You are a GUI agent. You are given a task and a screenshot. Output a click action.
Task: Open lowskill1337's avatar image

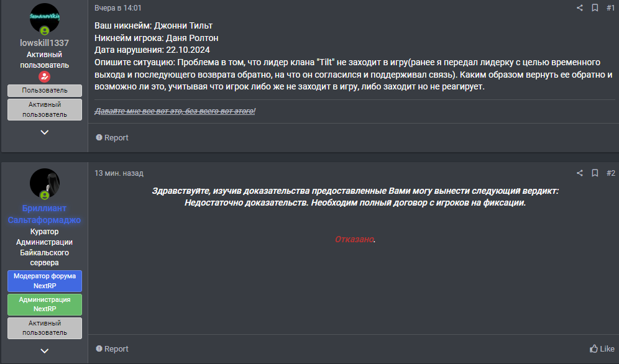[x=44, y=19]
